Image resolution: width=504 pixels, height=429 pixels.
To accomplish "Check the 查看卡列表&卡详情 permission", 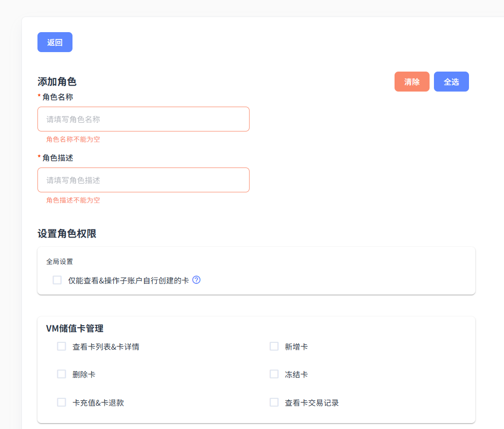I will pyautogui.click(x=61, y=346).
